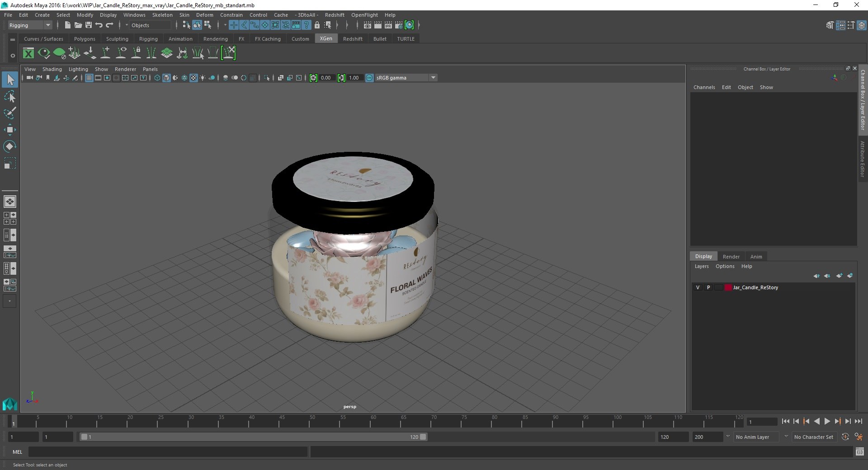This screenshot has height=470, width=868.
Task: Toggle auto keyframe button
Action: coord(845,437)
